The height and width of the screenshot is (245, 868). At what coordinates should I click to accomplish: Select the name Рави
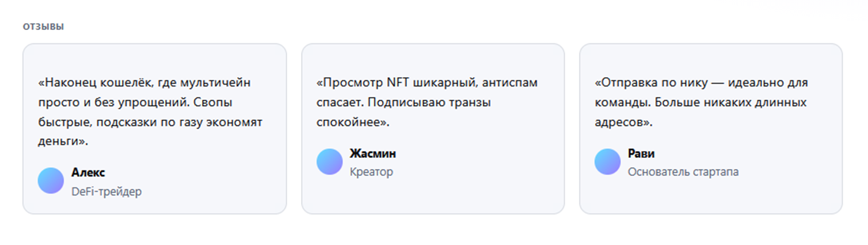tap(641, 153)
